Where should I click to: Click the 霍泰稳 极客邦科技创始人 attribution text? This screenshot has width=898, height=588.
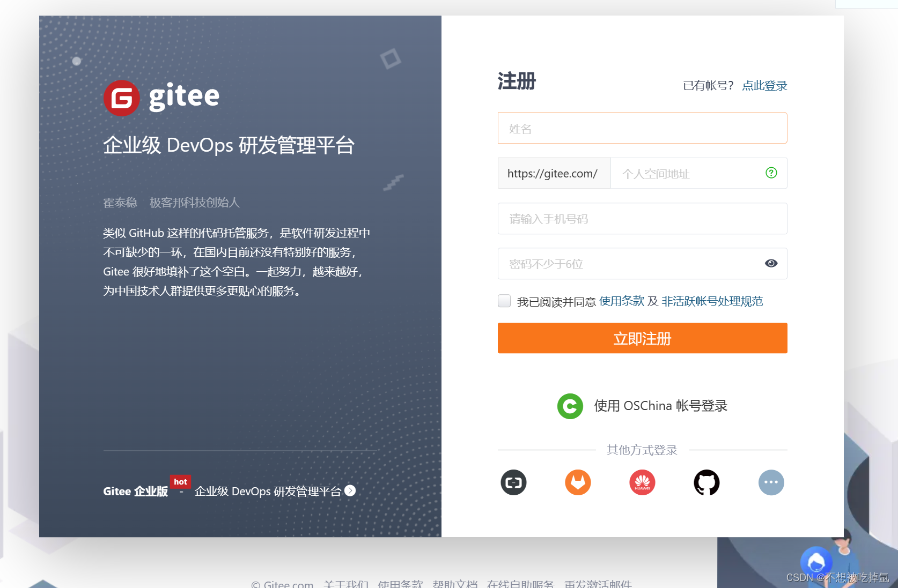click(172, 203)
